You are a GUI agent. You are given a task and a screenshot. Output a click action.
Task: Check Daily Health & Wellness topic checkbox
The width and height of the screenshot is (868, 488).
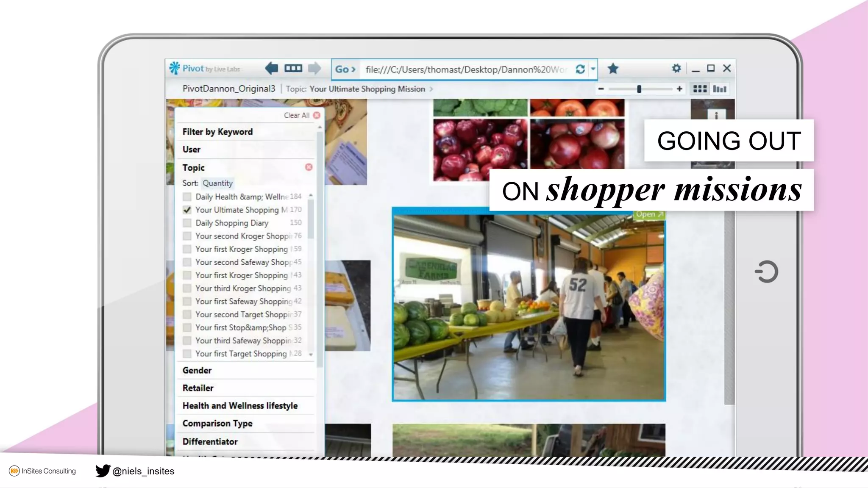pos(187,197)
